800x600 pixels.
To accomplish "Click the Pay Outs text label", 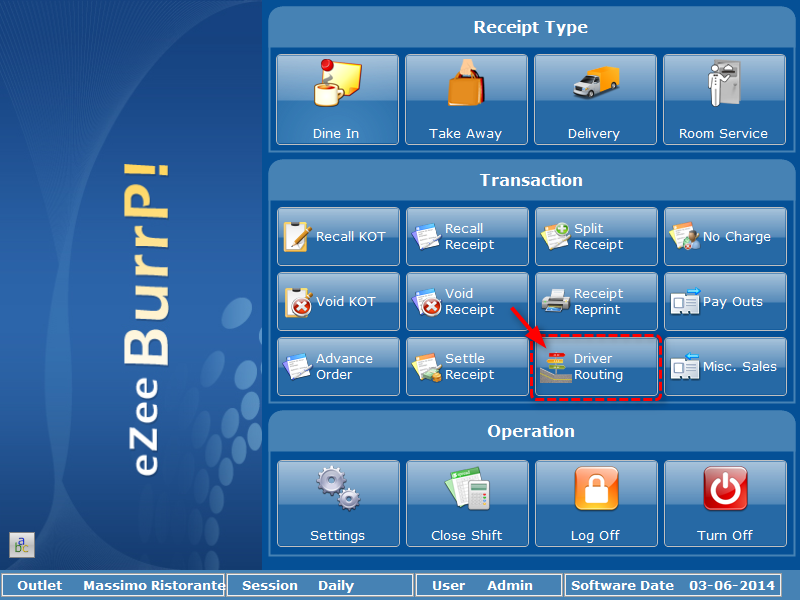I will (x=733, y=302).
